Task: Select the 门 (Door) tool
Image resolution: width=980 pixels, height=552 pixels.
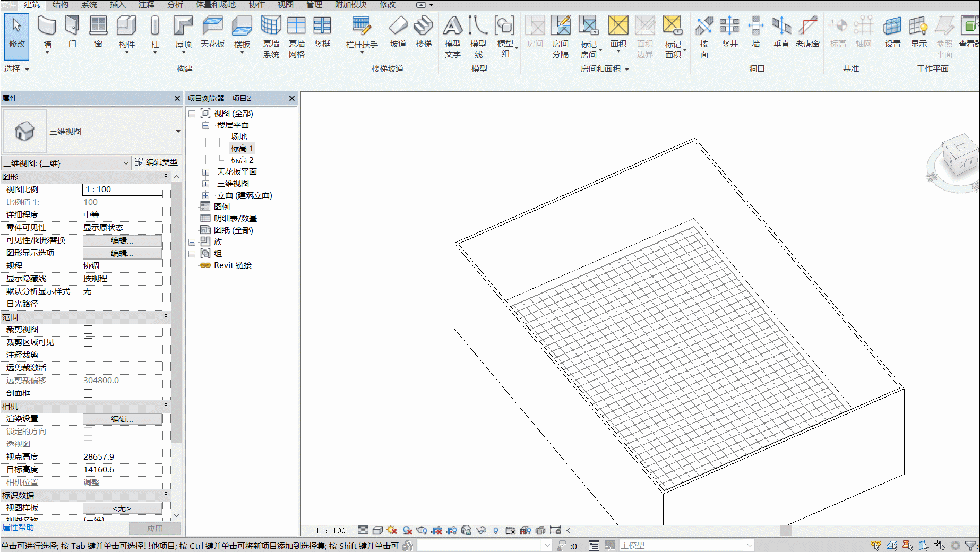Action: [x=72, y=32]
